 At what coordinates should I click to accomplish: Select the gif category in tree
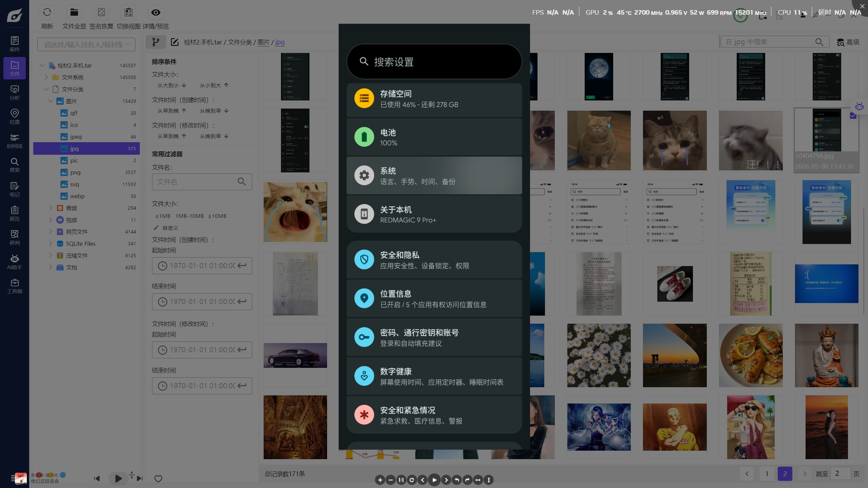(x=87, y=113)
